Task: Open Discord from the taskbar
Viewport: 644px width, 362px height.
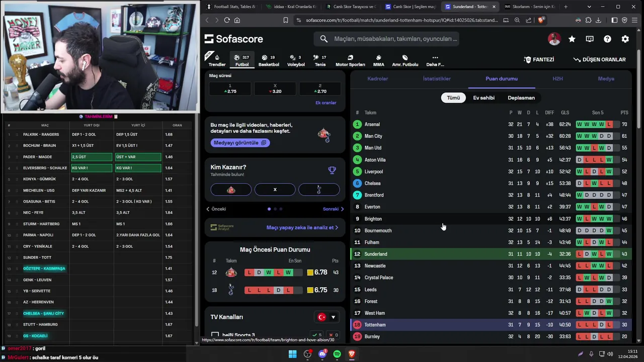Action: point(323,354)
